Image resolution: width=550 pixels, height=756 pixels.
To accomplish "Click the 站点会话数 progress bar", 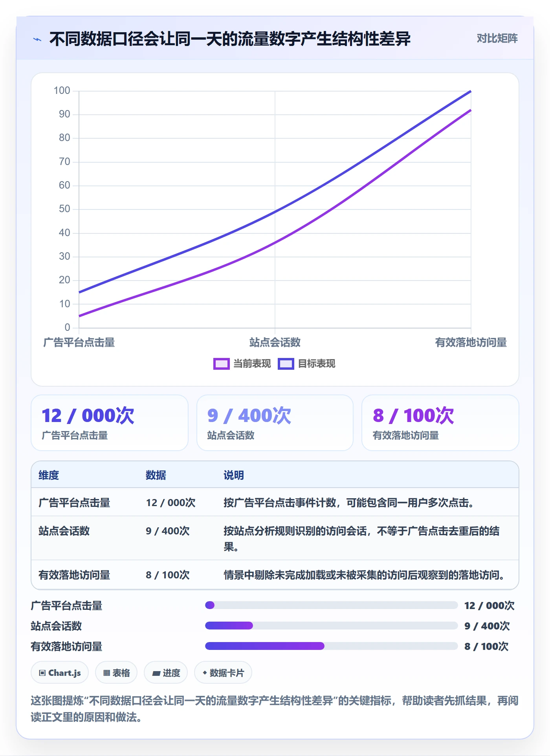I will pos(332,626).
